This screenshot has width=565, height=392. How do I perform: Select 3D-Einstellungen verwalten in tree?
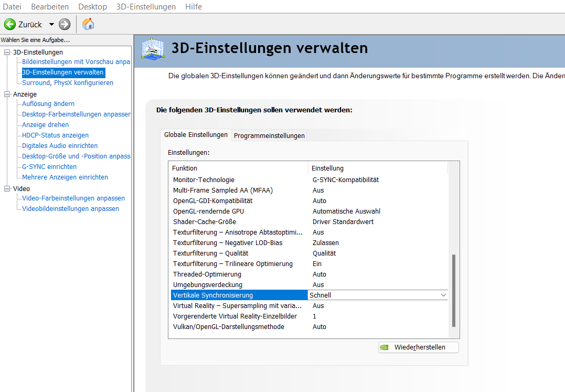tap(63, 72)
